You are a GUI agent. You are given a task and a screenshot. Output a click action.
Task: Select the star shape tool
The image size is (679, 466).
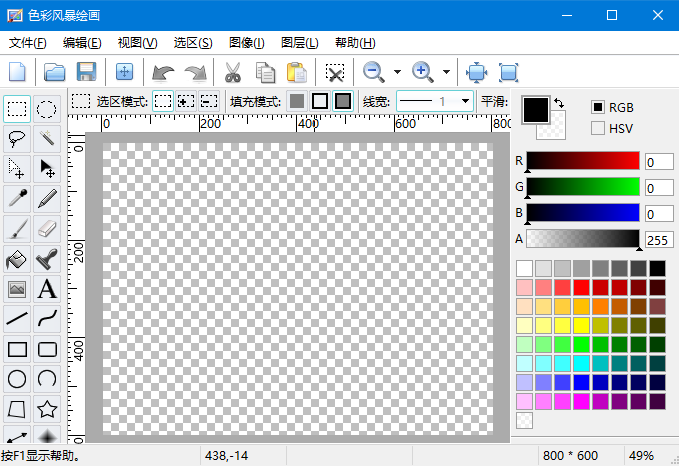47,409
